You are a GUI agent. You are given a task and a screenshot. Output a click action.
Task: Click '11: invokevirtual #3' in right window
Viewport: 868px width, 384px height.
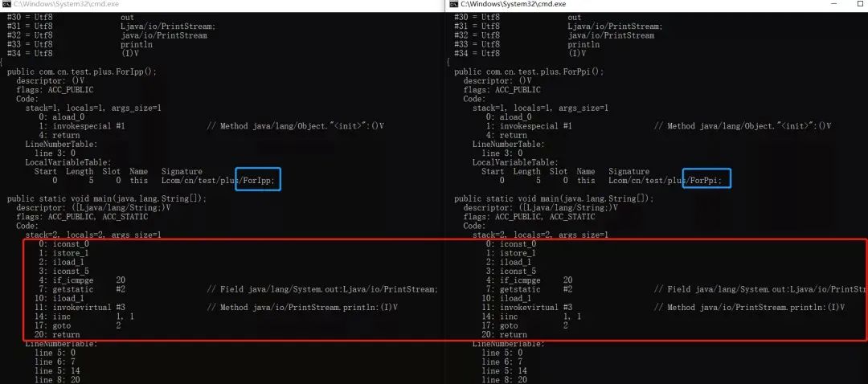[527, 308]
